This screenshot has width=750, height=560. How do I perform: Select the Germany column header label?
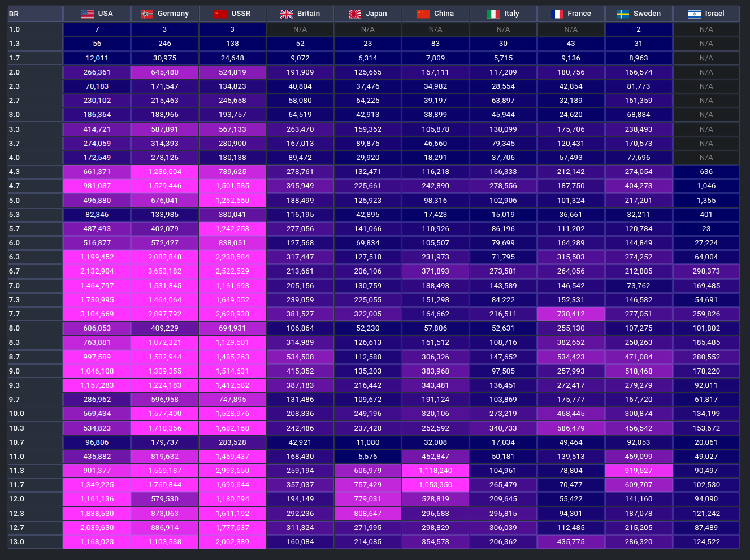pyautogui.click(x=173, y=14)
